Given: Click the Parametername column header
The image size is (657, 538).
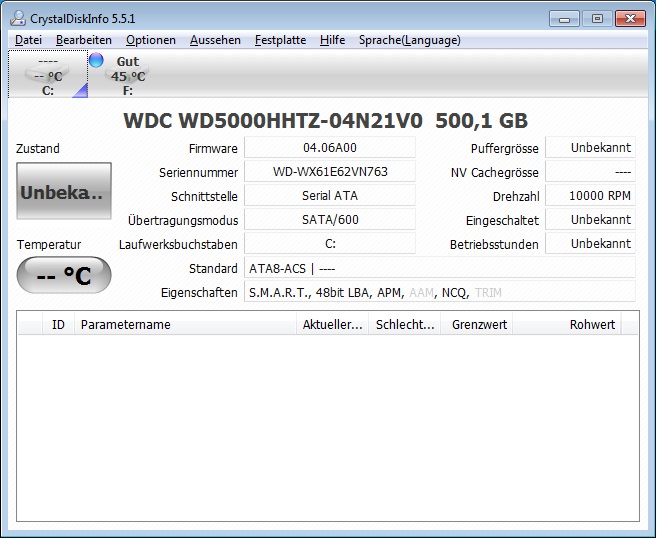Looking at the screenshot, I should pyautogui.click(x=185, y=324).
